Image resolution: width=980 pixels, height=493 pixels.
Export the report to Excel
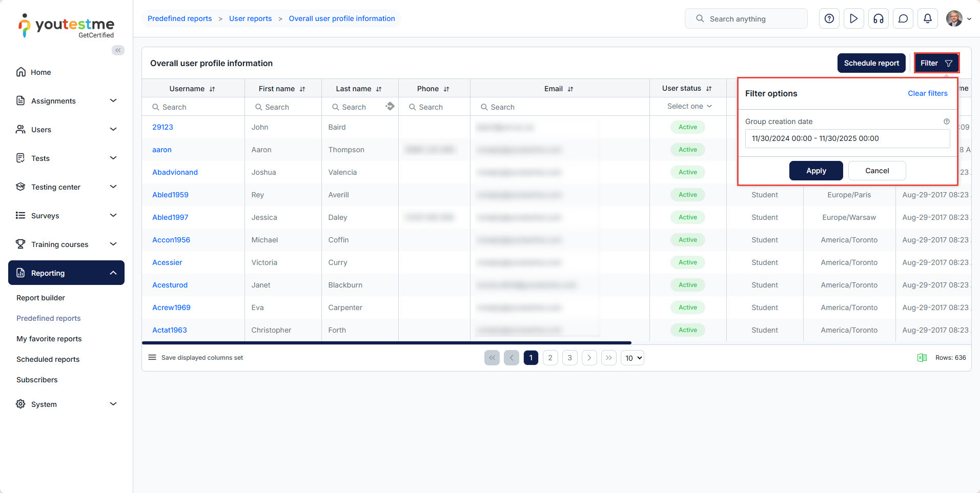[x=922, y=358]
